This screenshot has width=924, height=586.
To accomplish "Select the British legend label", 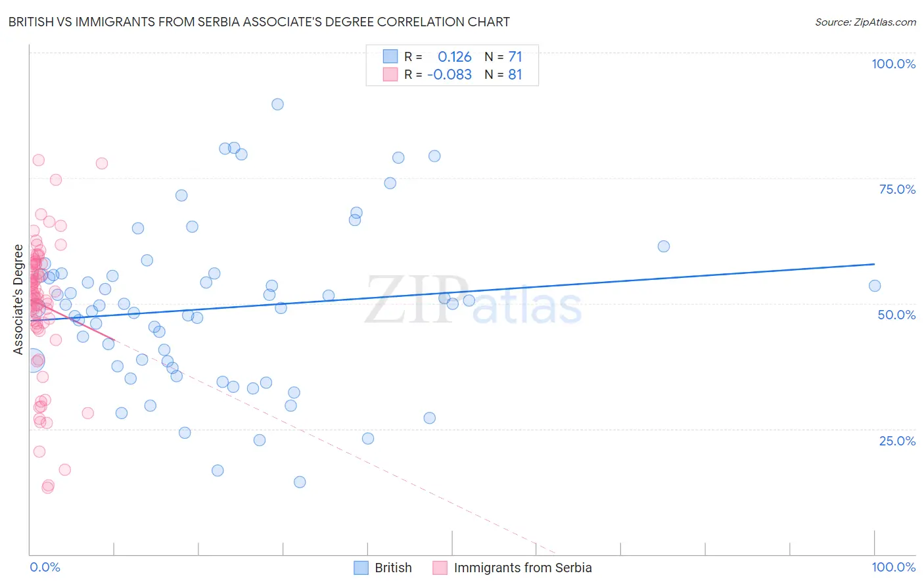I will coord(393,568).
